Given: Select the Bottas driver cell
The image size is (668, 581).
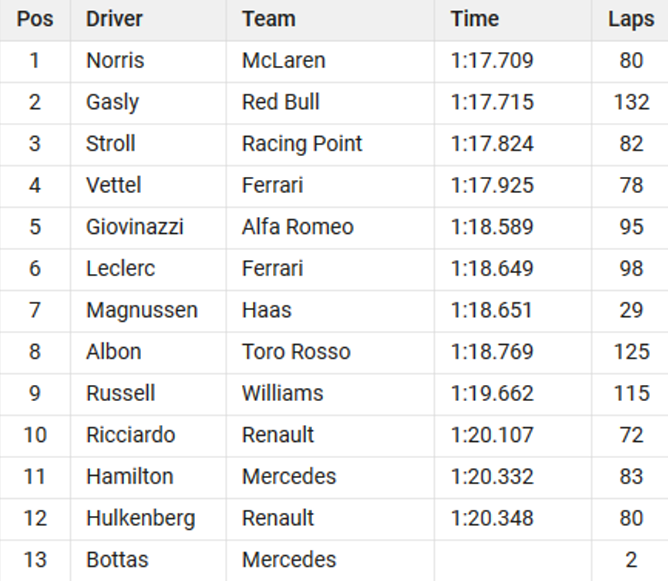Looking at the screenshot, I should point(117,559).
